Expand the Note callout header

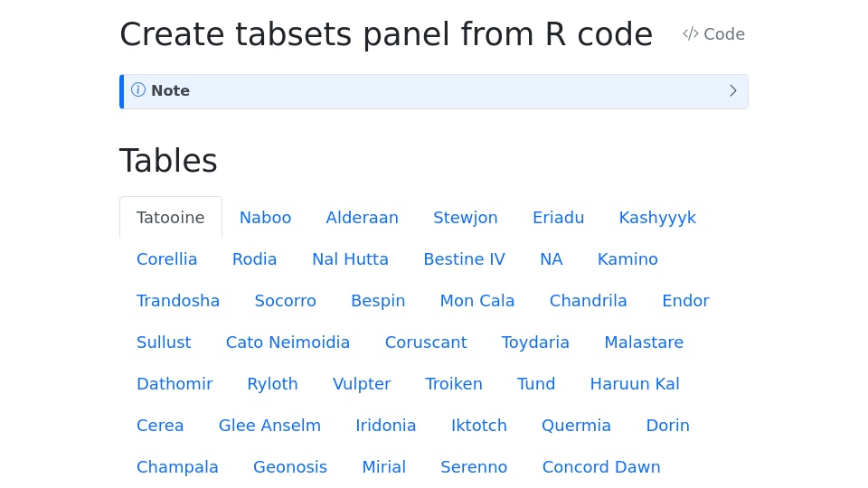click(434, 91)
